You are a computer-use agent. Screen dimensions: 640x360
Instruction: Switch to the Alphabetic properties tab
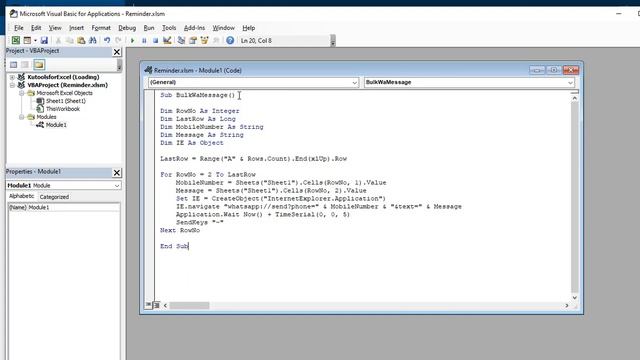pos(22,196)
